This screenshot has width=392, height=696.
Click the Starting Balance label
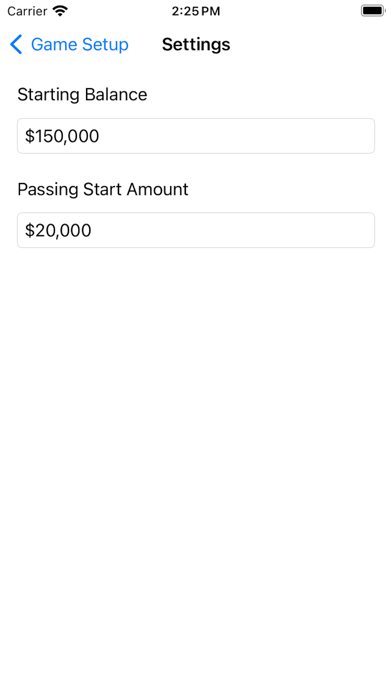[82, 95]
